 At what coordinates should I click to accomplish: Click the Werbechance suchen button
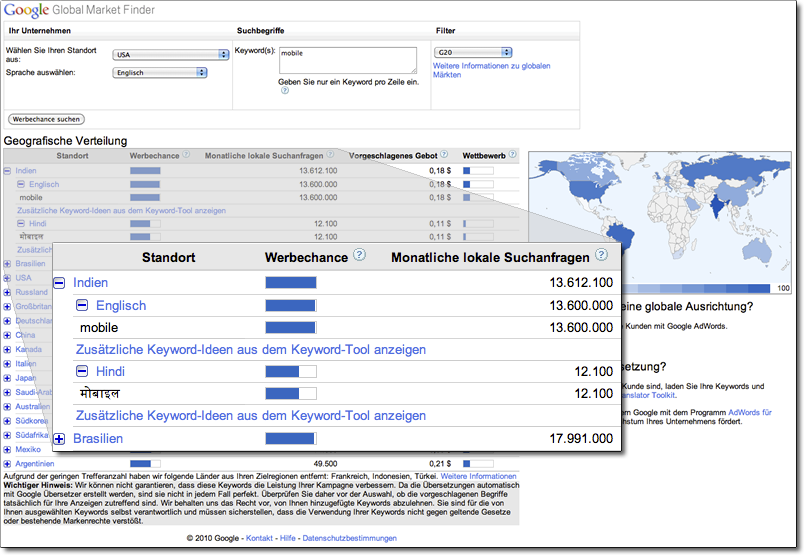(x=46, y=119)
